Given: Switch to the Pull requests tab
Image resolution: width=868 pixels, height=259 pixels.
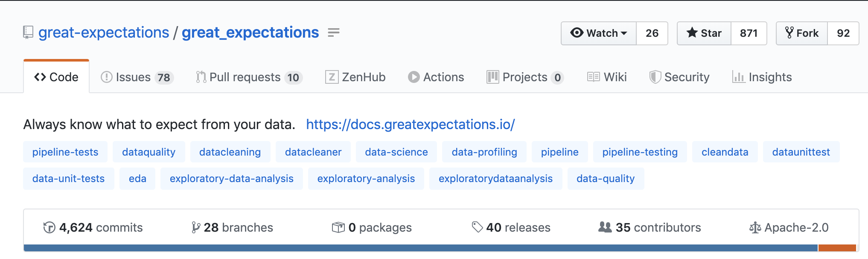Looking at the screenshot, I should (x=249, y=77).
